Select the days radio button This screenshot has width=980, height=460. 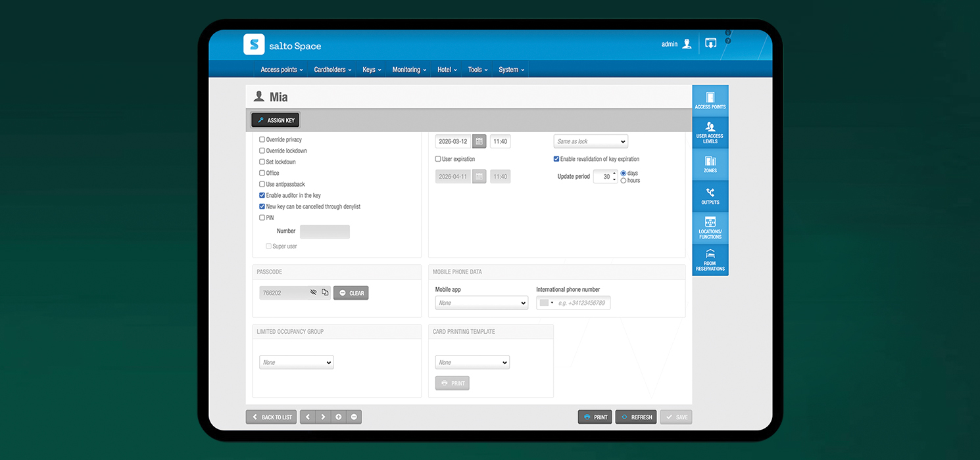(x=624, y=173)
